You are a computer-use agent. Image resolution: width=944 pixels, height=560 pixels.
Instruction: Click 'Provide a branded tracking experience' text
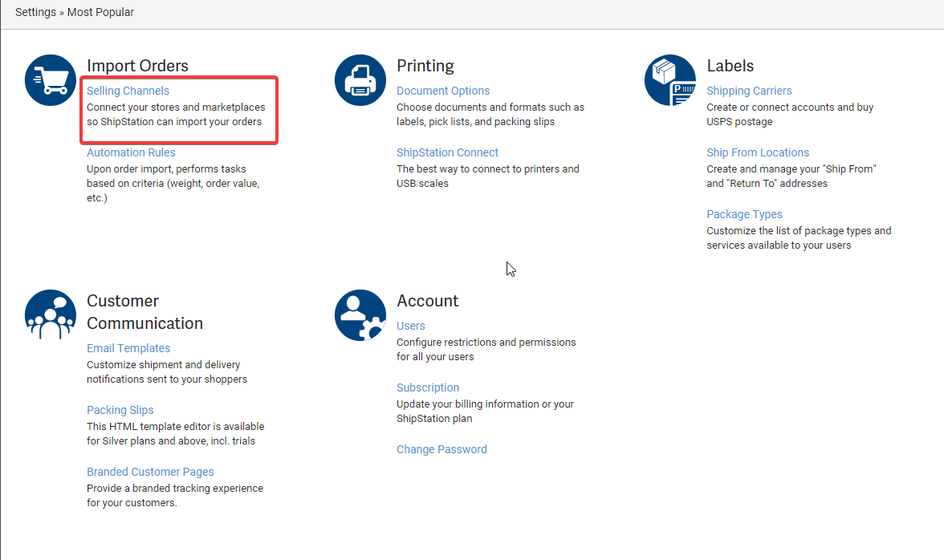pos(175,496)
